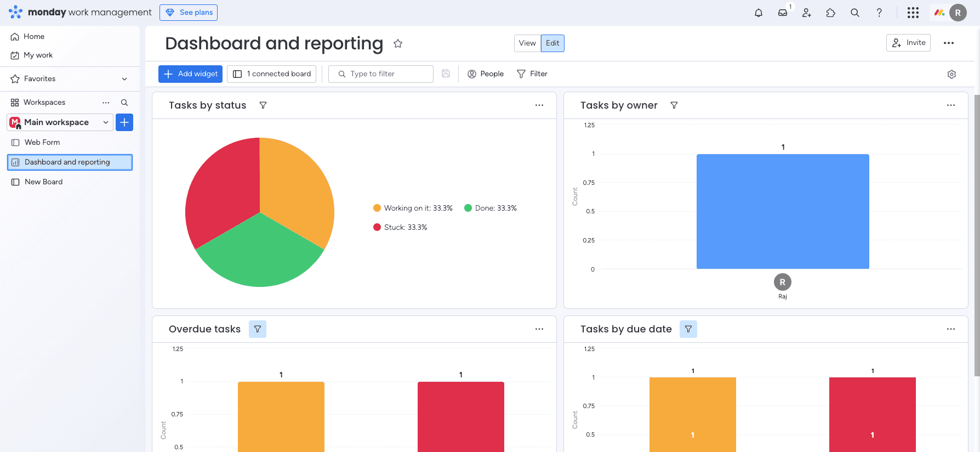The image size is (980, 452).
Task: Open the help question mark icon
Action: pos(879,13)
